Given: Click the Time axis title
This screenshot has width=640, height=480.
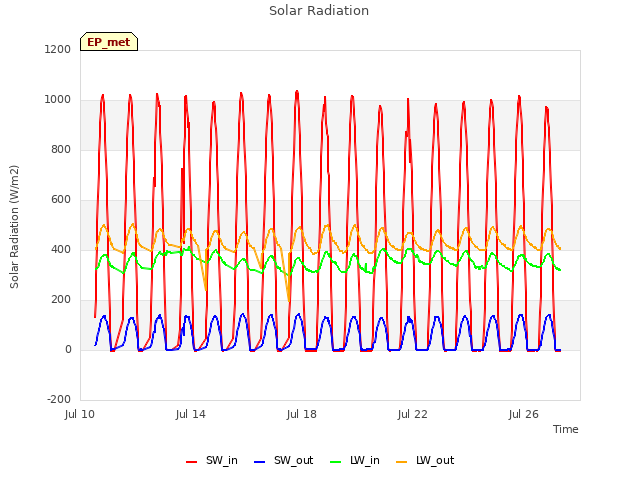Looking at the screenshot, I should (566, 429).
